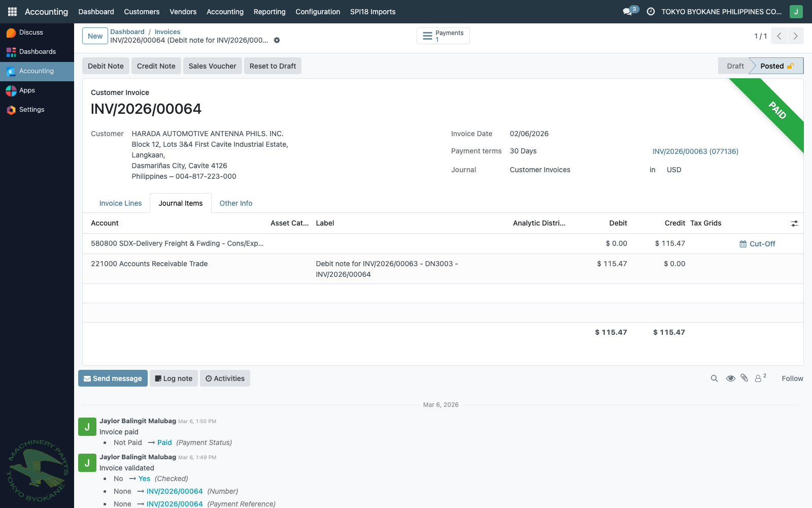Image resolution: width=812 pixels, height=508 pixels.
Task: Open INV/2026/00064 Payment Reference link
Action: tap(175, 504)
